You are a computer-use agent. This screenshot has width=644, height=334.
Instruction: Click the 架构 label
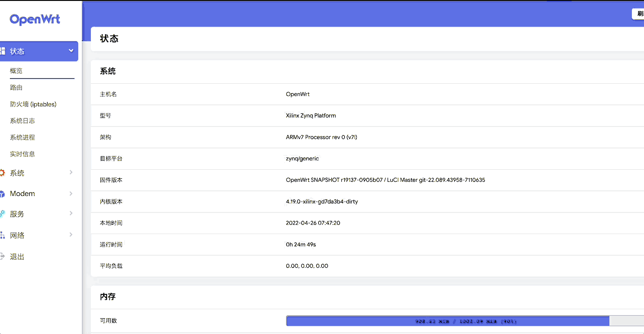[105, 137]
